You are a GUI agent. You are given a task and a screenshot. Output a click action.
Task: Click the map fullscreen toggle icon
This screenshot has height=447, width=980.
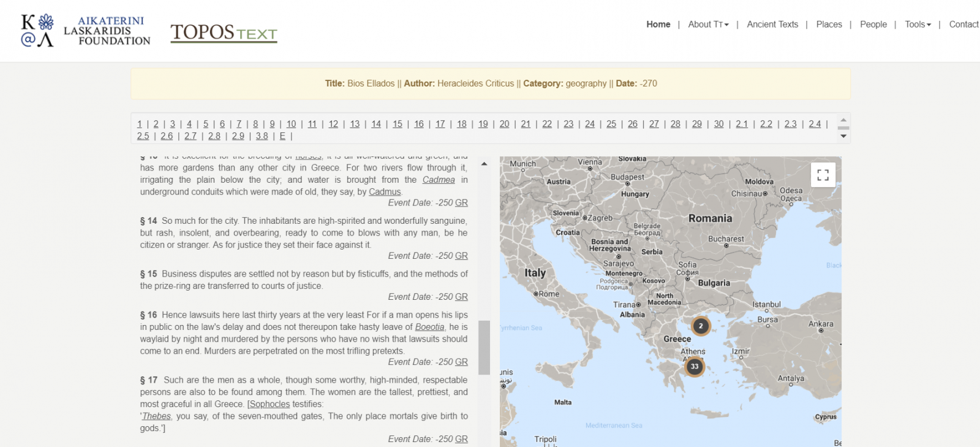823,175
